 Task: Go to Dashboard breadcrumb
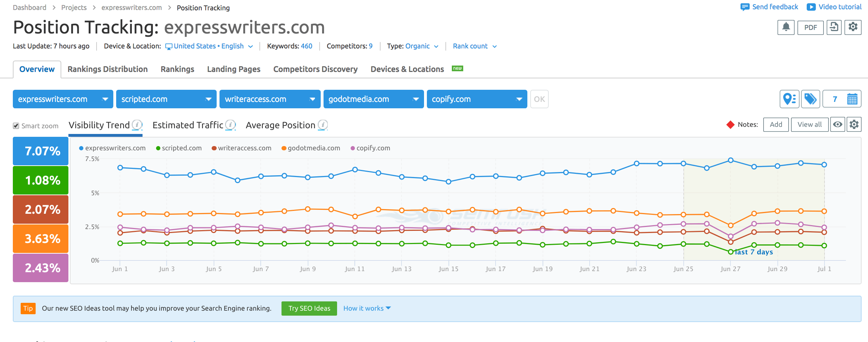coord(30,7)
